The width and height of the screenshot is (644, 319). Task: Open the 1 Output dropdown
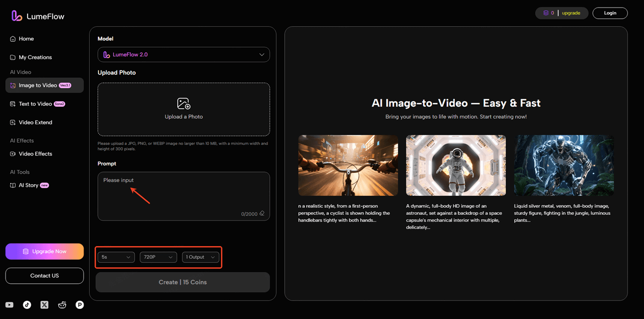(x=200, y=257)
